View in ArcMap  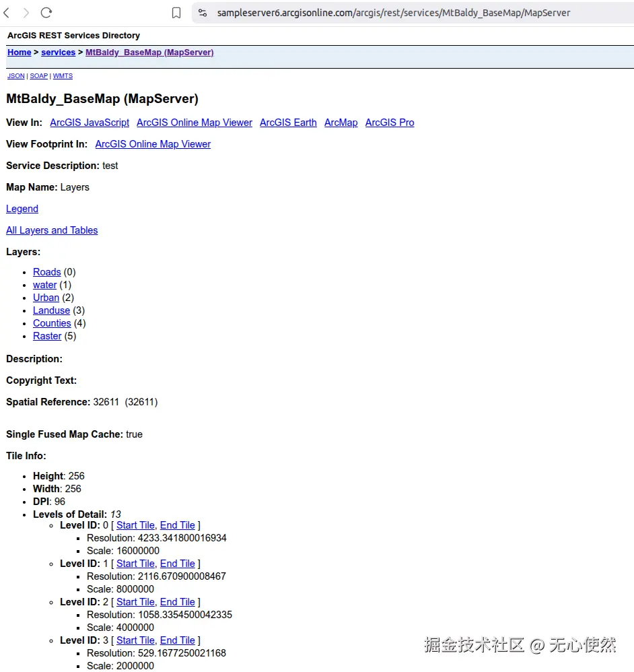341,123
